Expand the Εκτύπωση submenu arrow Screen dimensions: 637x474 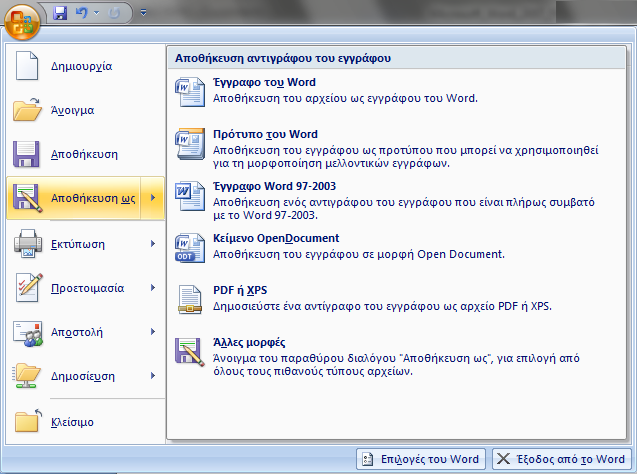click(x=153, y=244)
